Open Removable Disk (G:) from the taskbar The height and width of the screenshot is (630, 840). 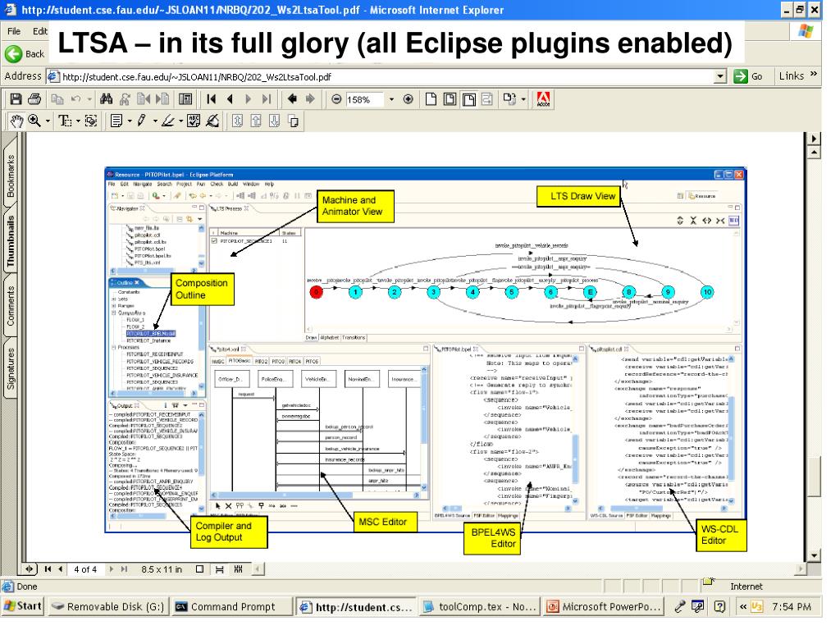(109, 606)
